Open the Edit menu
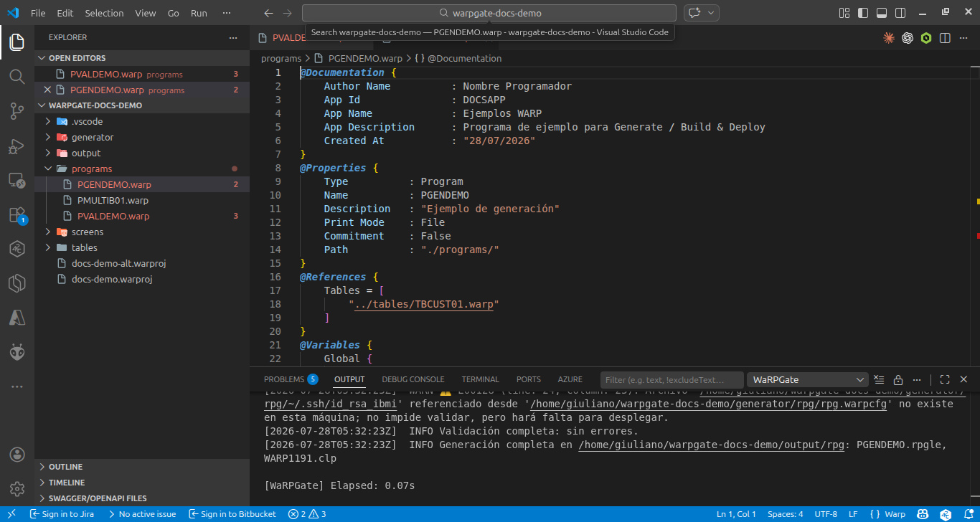Screen dimensions: 980x522 click(65, 13)
